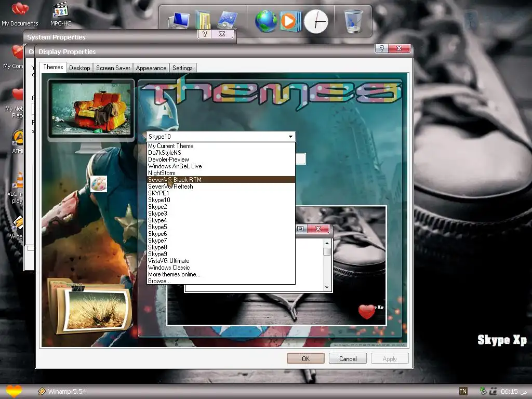
Task: Switch to the Desktop tab
Action: (x=79, y=68)
